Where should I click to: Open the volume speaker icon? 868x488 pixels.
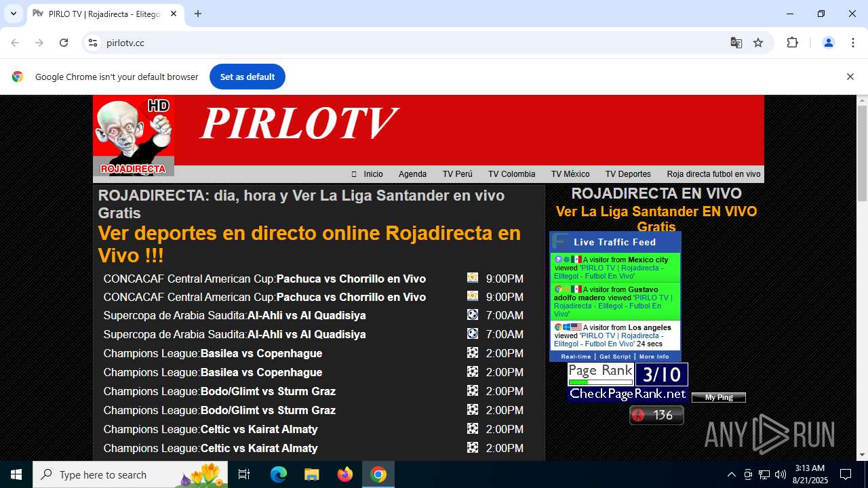coord(781,474)
